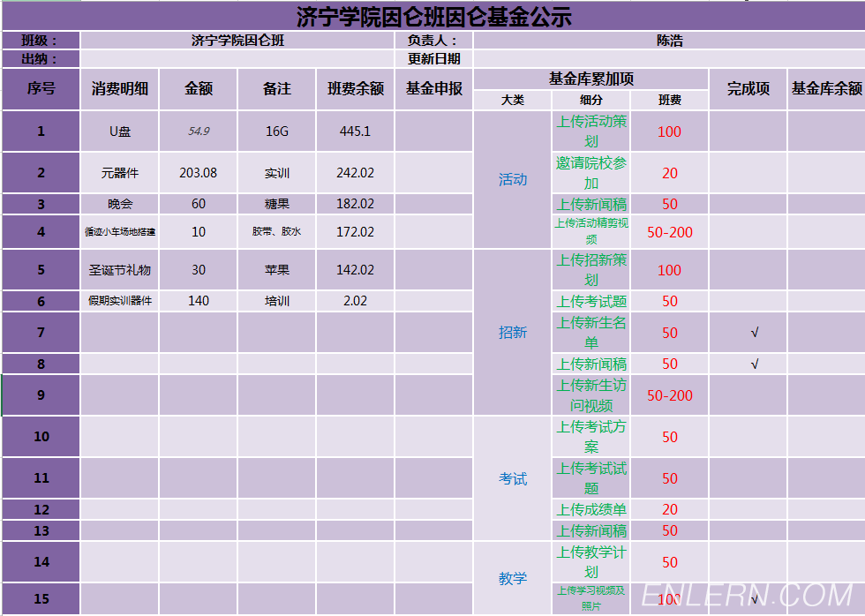Click the class name value 济宁学院因仑班
The image size is (865, 616).
pos(237,41)
